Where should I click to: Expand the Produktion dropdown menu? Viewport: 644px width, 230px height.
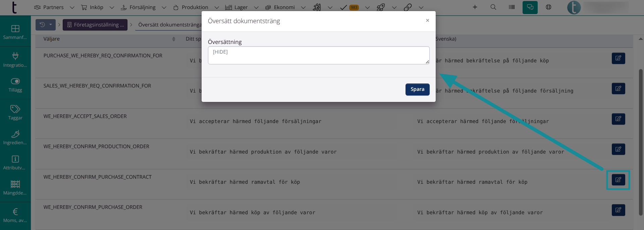click(x=195, y=7)
